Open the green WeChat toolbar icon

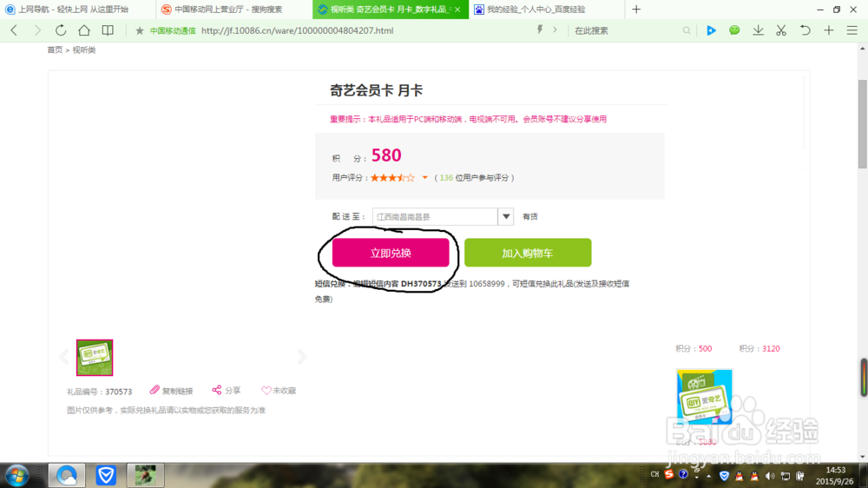click(x=734, y=30)
